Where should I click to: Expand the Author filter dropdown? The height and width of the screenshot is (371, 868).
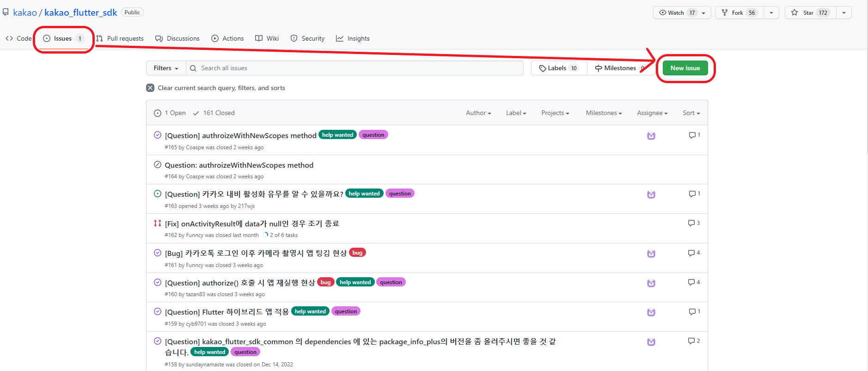(478, 113)
